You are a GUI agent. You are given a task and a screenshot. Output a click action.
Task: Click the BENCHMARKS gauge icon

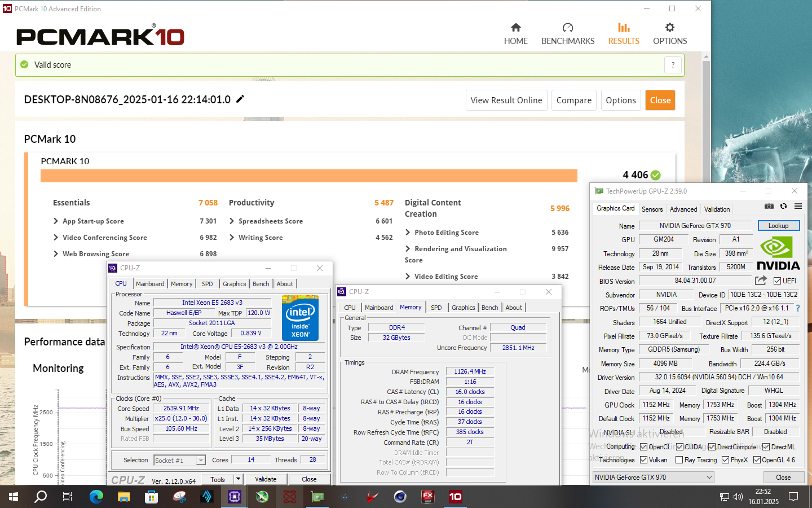568,27
